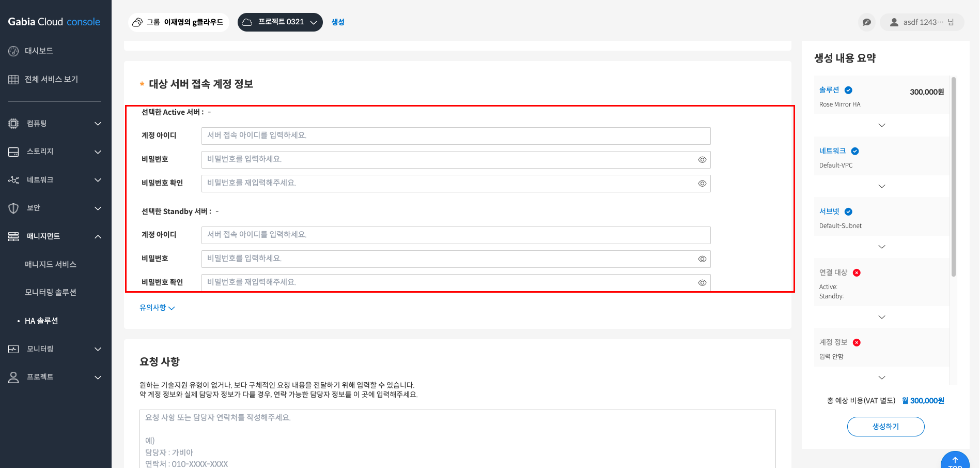Focus Active server 계정 아이디 input
Screen dimensions: 980x468
456,136
